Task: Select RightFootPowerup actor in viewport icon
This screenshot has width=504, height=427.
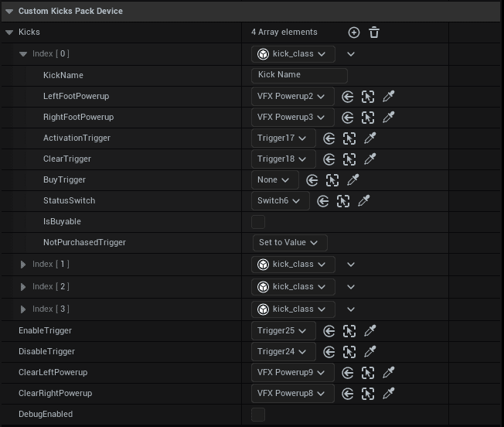Action: [368, 118]
